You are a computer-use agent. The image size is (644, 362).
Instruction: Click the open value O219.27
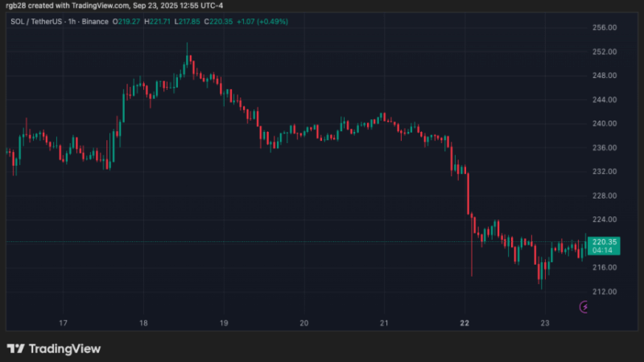tap(126, 22)
